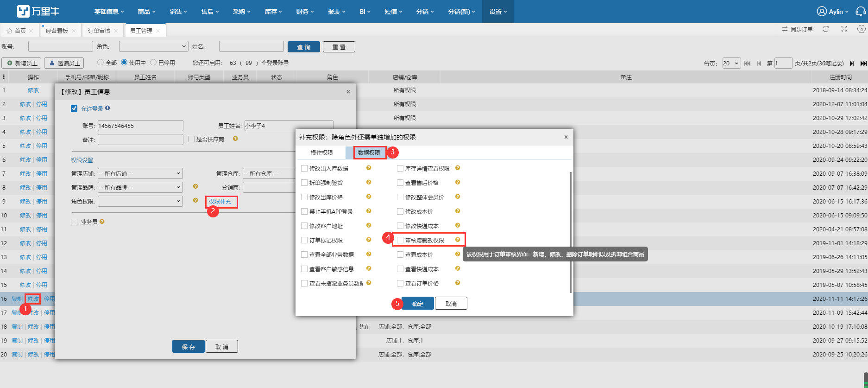
Task: Open the 管理仓库 dropdown
Action: (x=270, y=173)
